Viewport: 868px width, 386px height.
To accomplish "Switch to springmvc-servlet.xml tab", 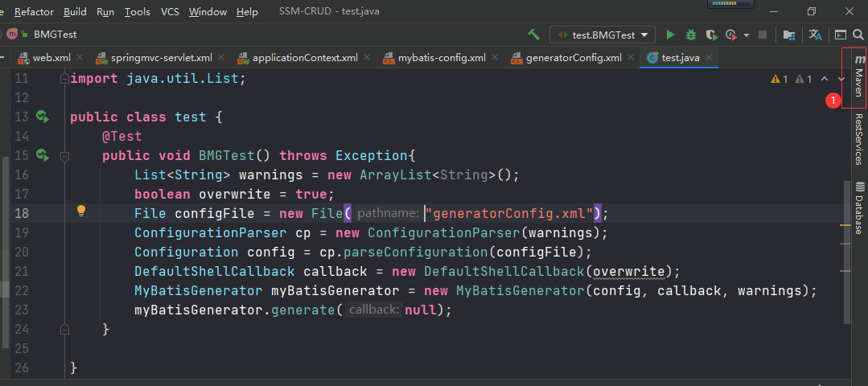I will pyautogui.click(x=161, y=58).
